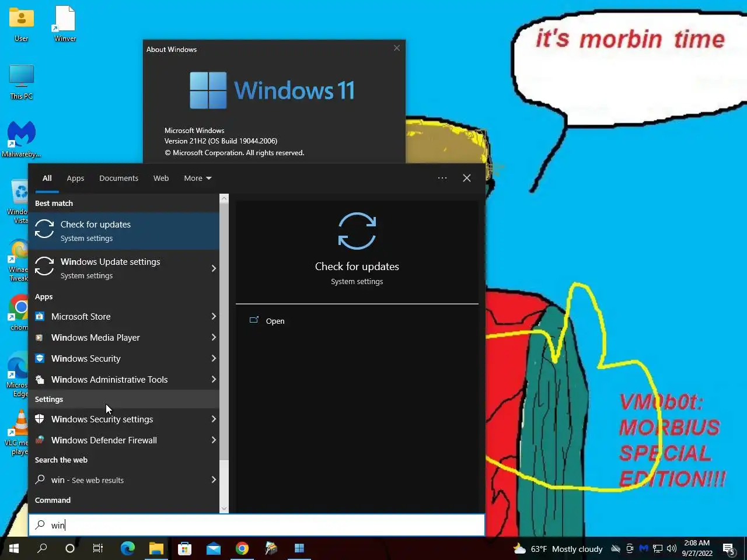Screen dimensions: 747x560
Task: Click the Meet Now tray icon
Action: (x=630, y=548)
